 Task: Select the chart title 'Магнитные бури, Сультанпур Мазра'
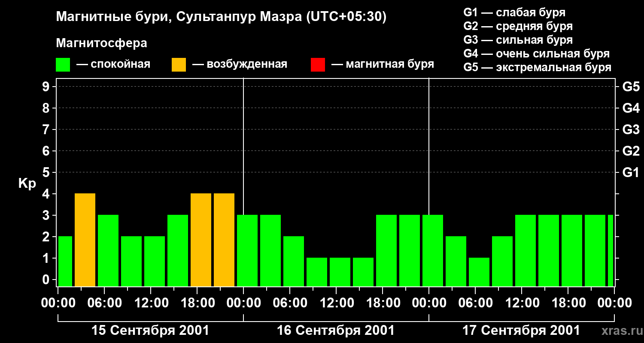tap(179, 17)
